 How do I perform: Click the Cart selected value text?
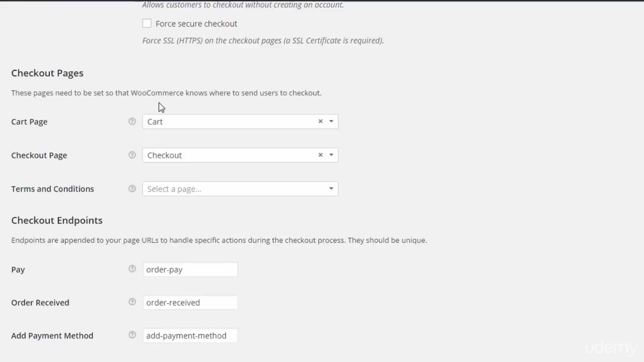[155, 122]
